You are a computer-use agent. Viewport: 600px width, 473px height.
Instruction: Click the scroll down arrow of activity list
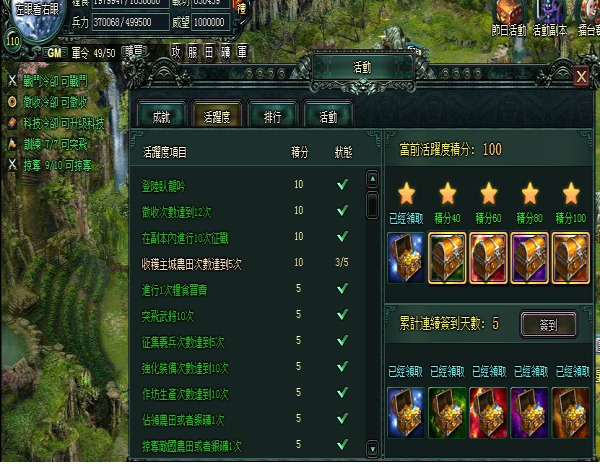(372, 448)
